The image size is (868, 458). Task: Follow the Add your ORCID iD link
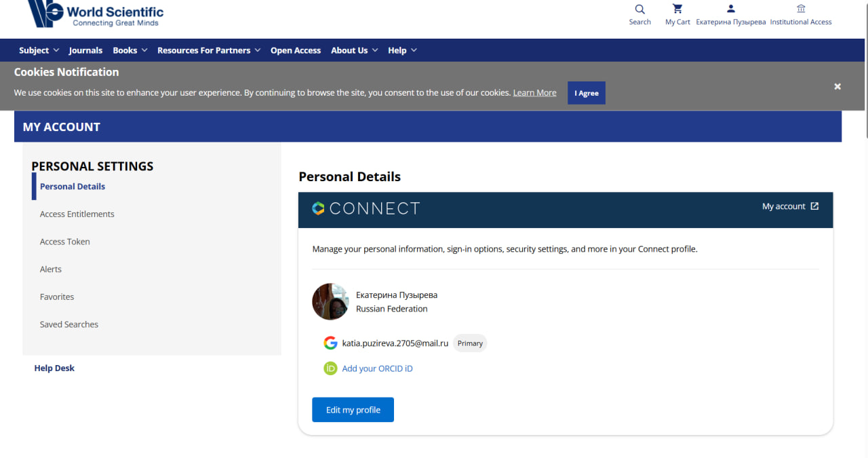(377, 368)
